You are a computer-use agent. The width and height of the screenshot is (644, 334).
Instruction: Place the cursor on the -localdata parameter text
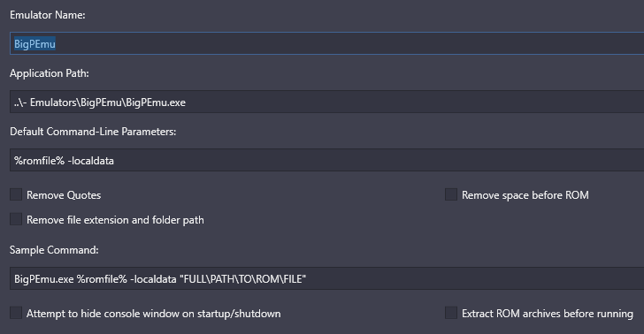(91, 161)
